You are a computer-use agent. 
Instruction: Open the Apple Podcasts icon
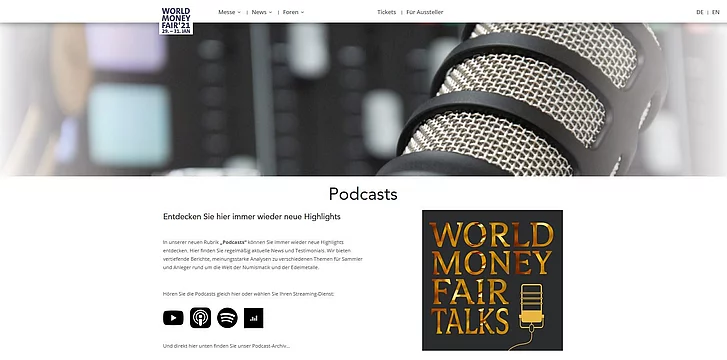tap(200, 318)
